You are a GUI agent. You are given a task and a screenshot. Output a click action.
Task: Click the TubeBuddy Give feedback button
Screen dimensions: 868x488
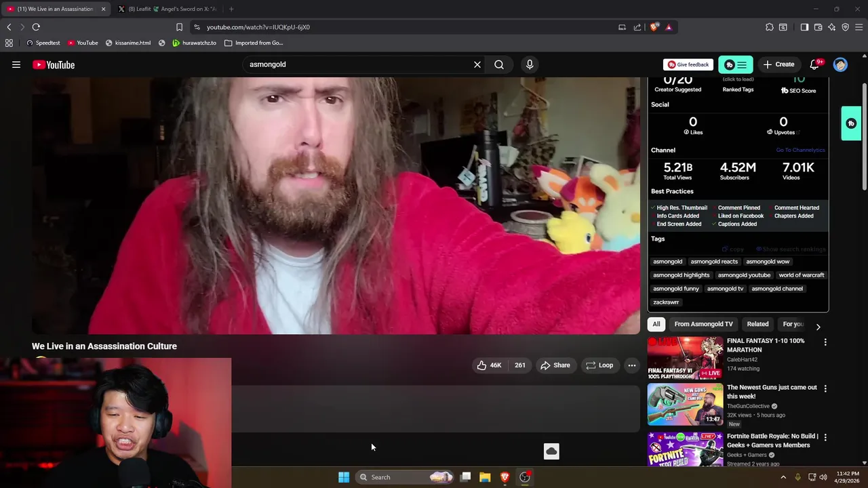pos(688,64)
